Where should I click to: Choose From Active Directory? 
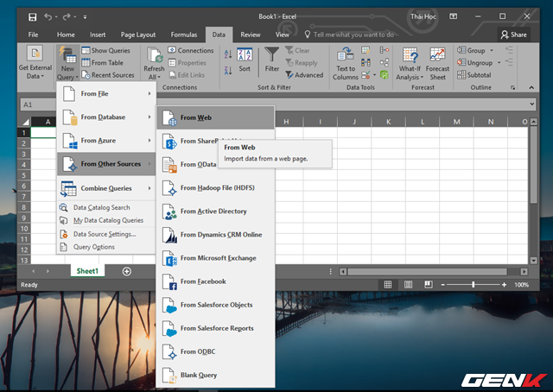(x=215, y=212)
